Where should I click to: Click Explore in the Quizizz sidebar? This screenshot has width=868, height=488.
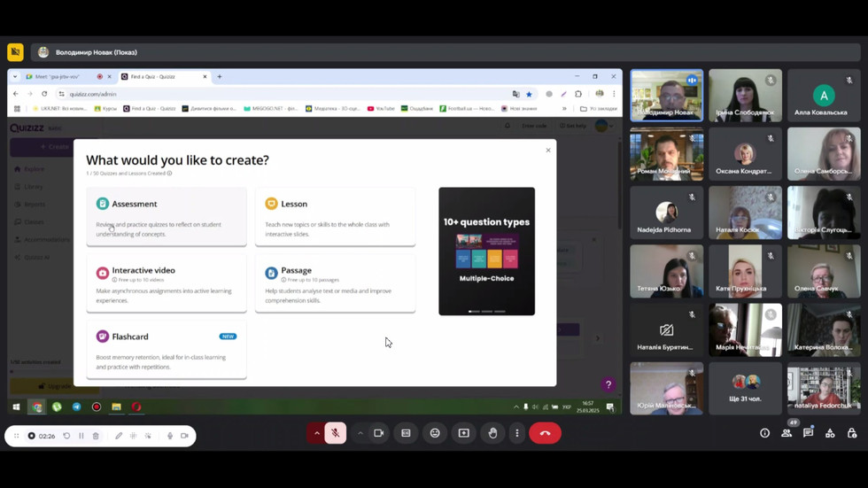pyautogui.click(x=29, y=169)
